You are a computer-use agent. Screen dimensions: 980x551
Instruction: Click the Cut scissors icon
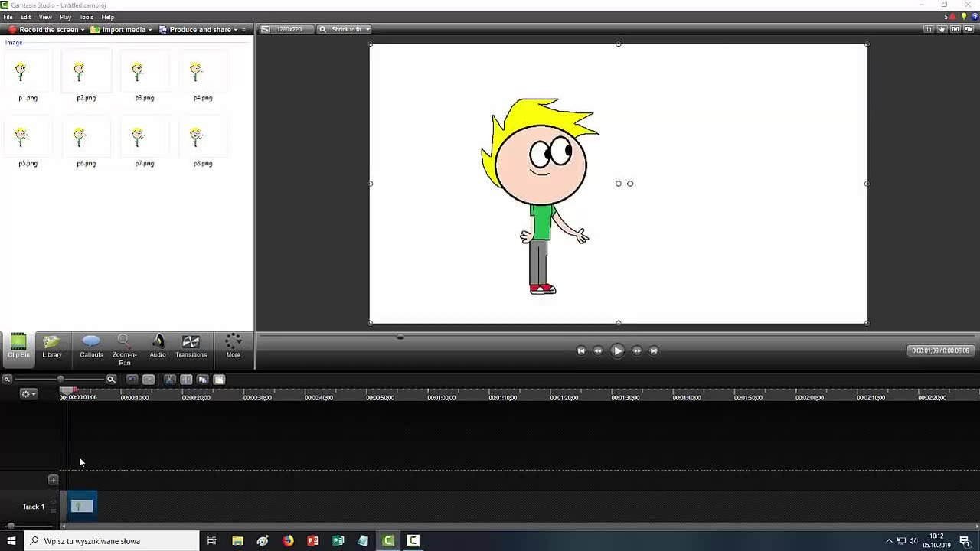[x=169, y=380]
